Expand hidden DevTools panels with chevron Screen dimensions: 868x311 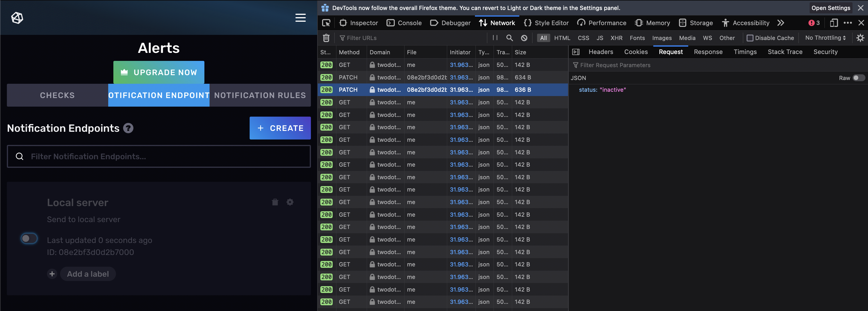[781, 23]
